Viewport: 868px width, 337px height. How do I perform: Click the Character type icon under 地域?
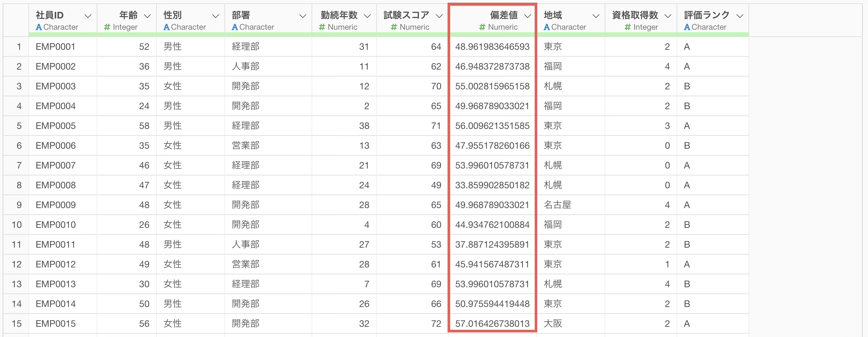tap(547, 27)
